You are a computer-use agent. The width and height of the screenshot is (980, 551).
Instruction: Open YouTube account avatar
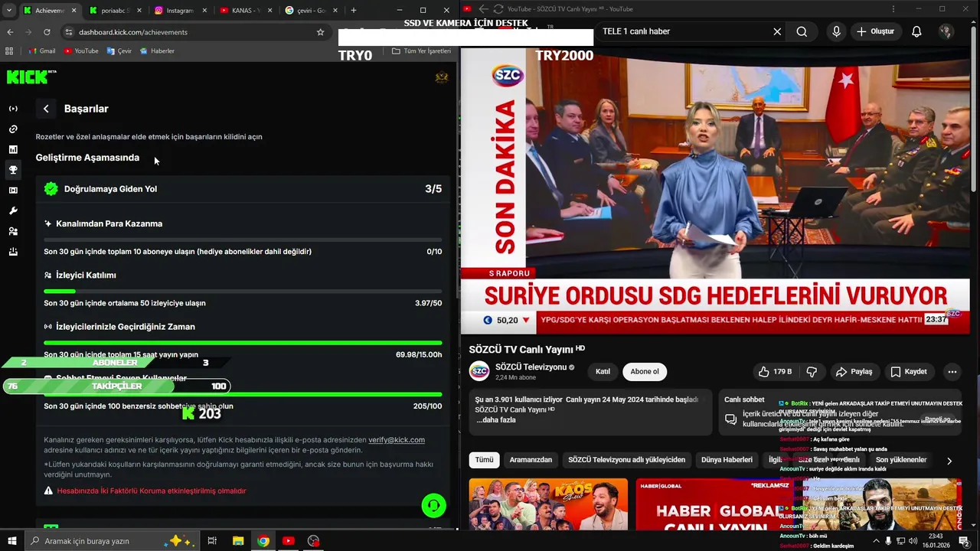(946, 31)
